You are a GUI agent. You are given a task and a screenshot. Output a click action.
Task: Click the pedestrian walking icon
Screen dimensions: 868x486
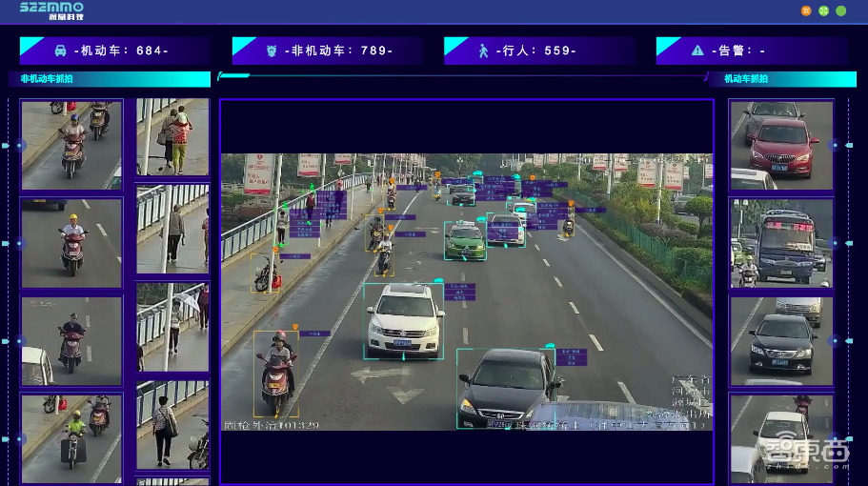click(x=483, y=51)
